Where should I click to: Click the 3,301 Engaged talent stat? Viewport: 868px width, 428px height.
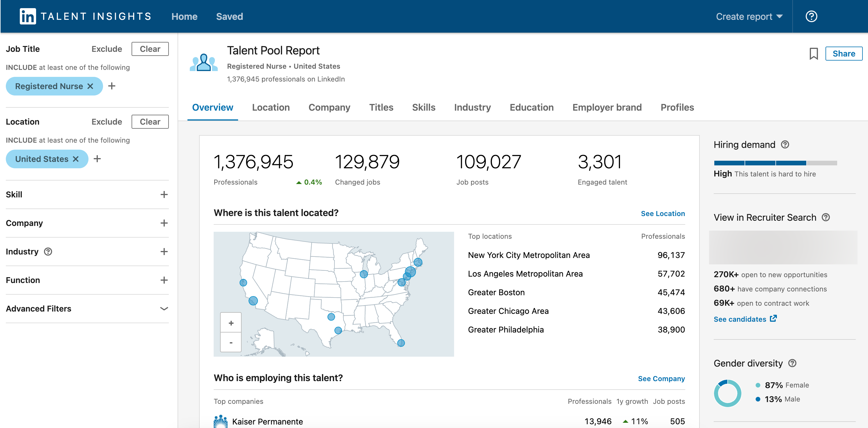click(602, 169)
